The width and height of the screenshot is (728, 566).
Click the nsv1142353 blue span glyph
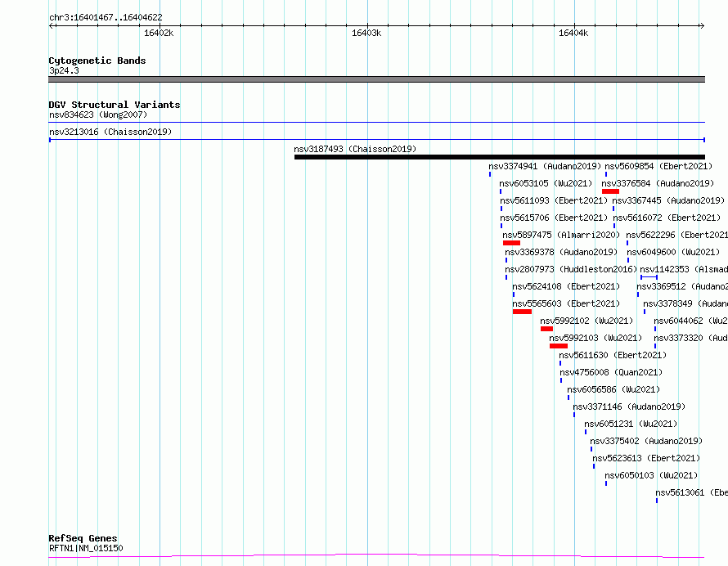point(649,277)
